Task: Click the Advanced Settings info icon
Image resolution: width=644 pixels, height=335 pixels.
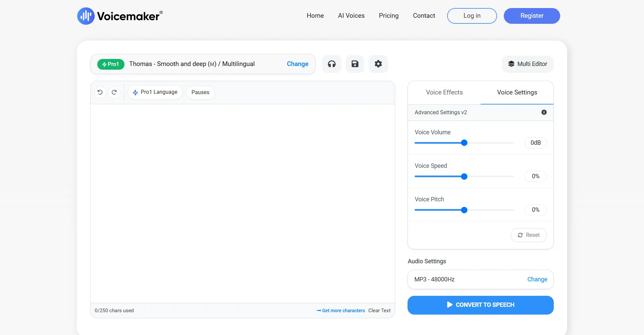Action: [544, 112]
